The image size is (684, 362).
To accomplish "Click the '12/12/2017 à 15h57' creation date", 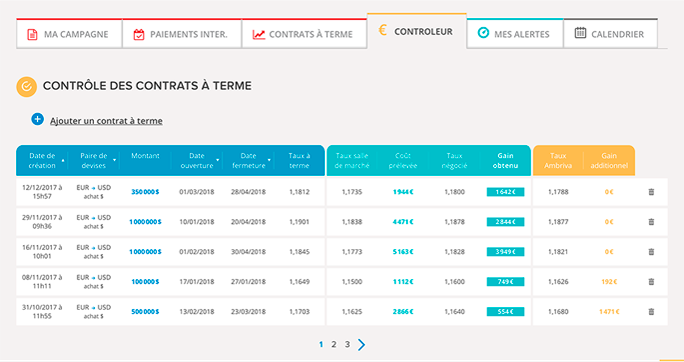I will [42, 192].
